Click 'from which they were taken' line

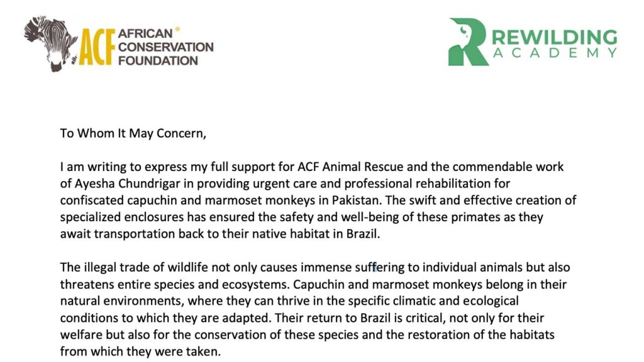click(x=140, y=351)
